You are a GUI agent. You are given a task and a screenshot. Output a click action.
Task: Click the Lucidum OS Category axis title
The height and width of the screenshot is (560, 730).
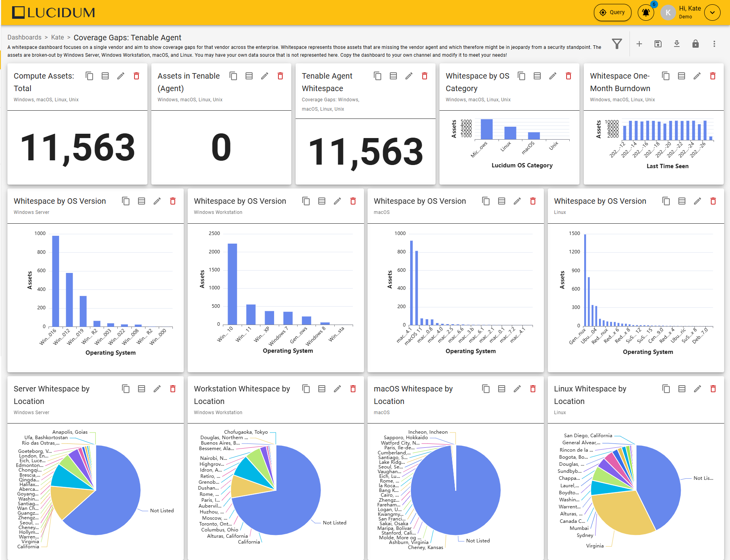tap(522, 165)
